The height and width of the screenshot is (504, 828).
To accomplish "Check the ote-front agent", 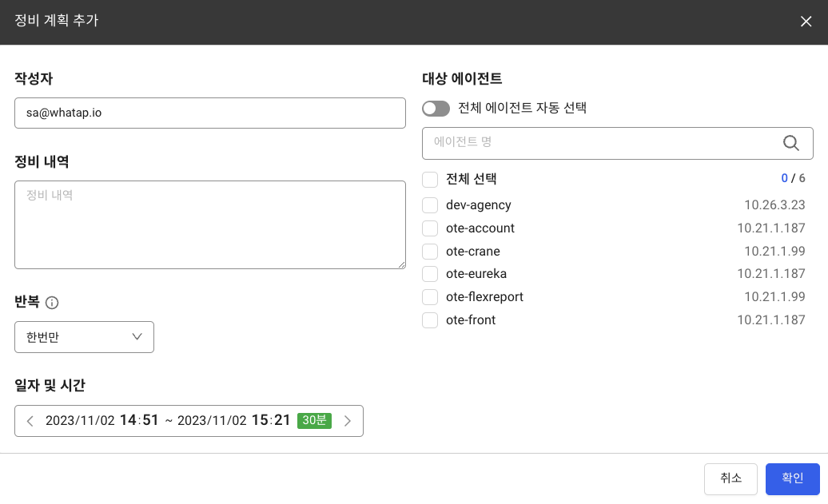I will [x=430, y=319].
